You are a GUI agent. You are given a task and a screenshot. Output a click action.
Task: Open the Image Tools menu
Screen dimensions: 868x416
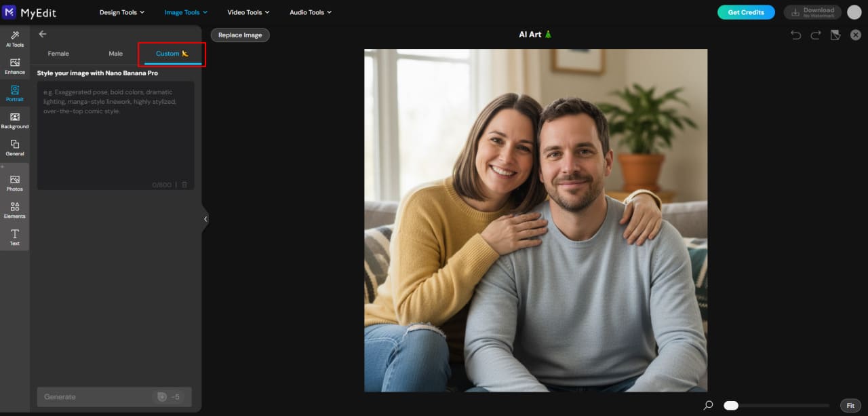point(184,12)
